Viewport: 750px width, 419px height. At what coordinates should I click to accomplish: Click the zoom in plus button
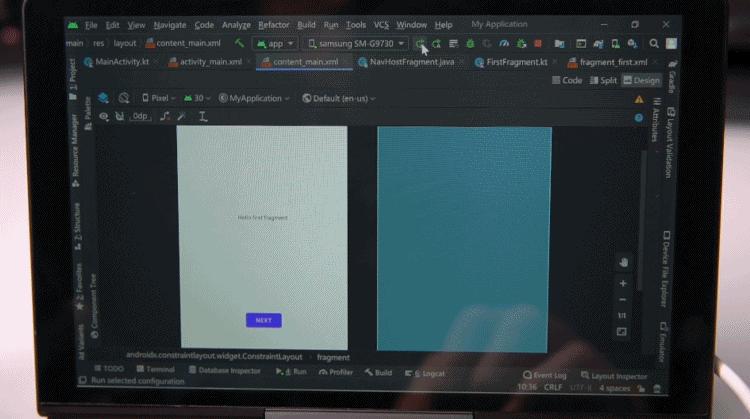[623, 284]
